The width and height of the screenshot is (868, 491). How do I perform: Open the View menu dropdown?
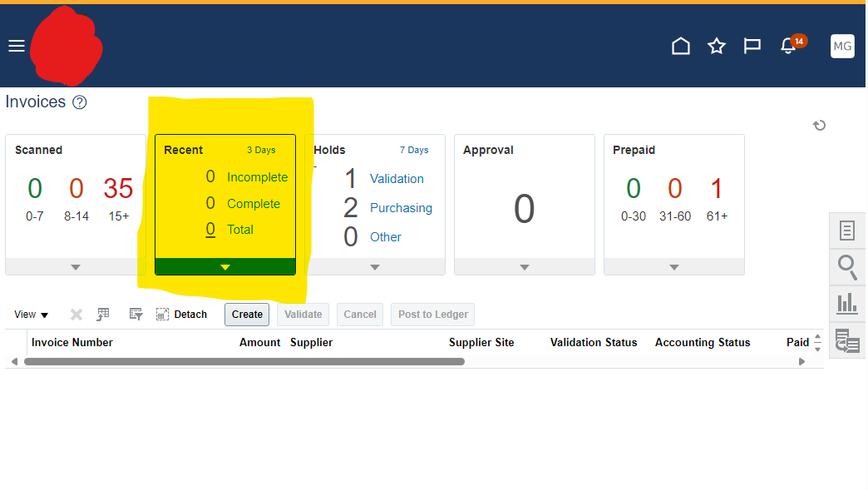(30, 314)
